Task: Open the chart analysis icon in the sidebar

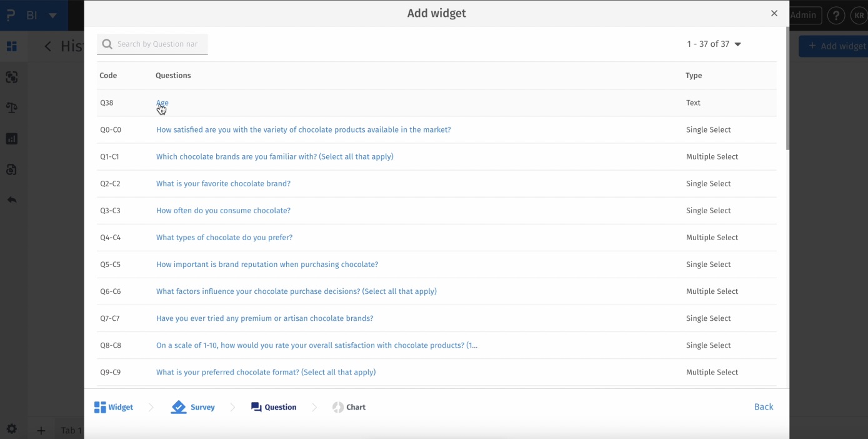Action: point(11,138)
